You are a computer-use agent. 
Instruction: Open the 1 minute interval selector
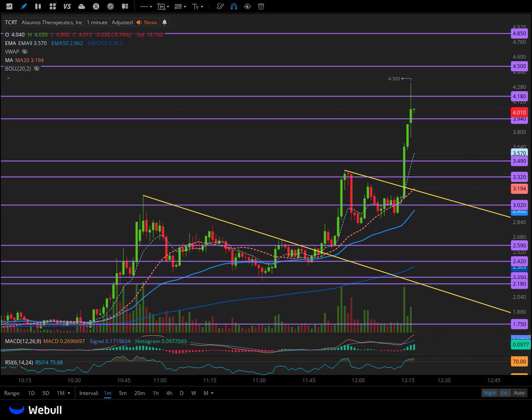97,22
